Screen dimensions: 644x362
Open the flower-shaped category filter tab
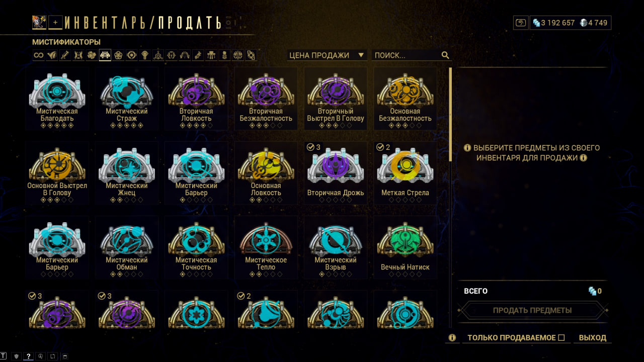pyautogui.click(x=118, y=55)
